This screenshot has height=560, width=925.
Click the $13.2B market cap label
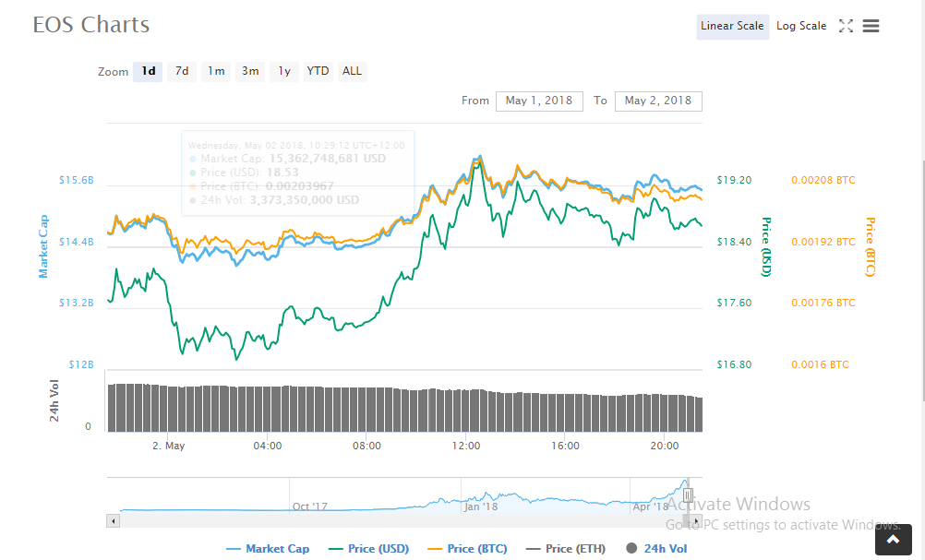76,303
